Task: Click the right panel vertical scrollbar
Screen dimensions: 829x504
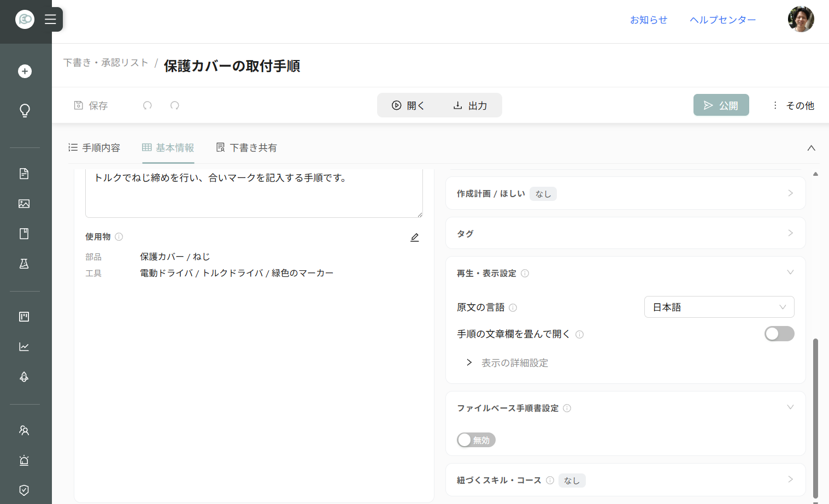Action: pyautogui.click(x=815, y=417)
